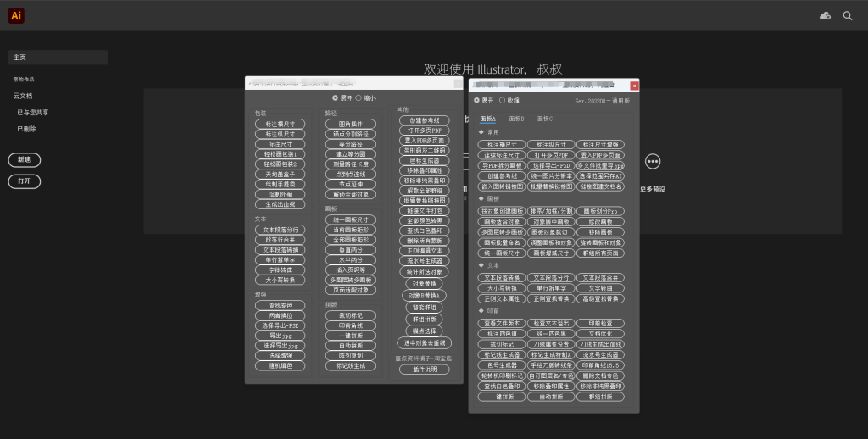Click the 打开 button

25,181
